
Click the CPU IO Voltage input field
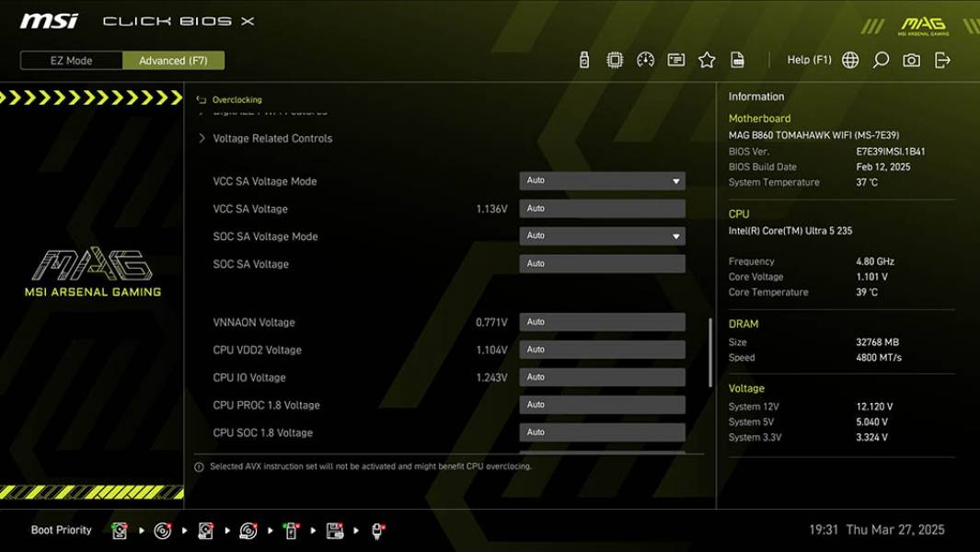[602, 377]
